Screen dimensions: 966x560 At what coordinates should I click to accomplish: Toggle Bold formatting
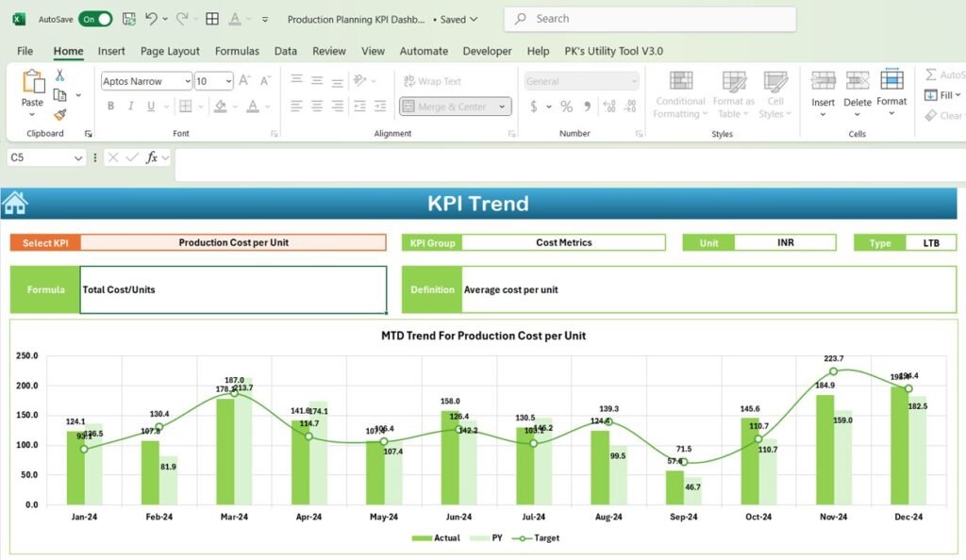111,106
